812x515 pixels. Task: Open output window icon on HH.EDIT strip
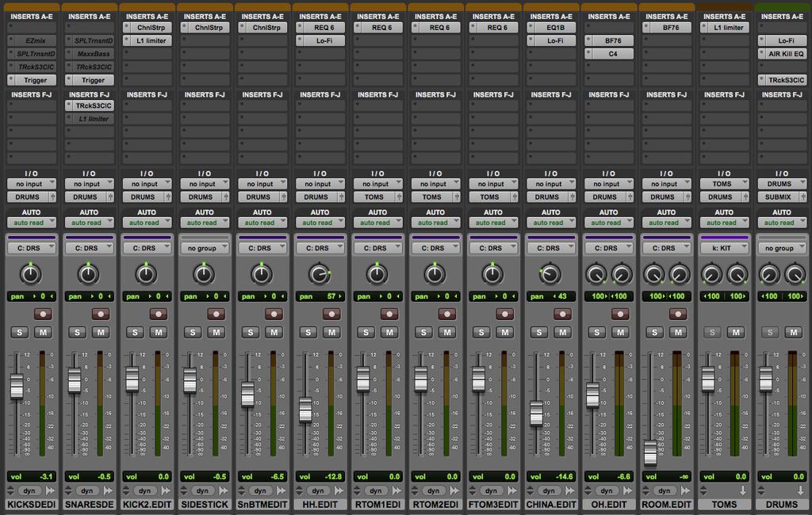341,197
